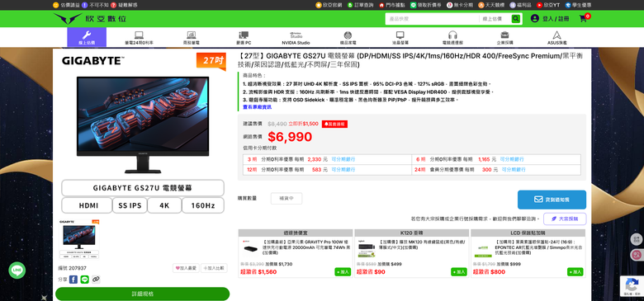Click 可分期銀行 for the 3期 plan
Viewport: 644px width, 301px height.
point(343,159)
